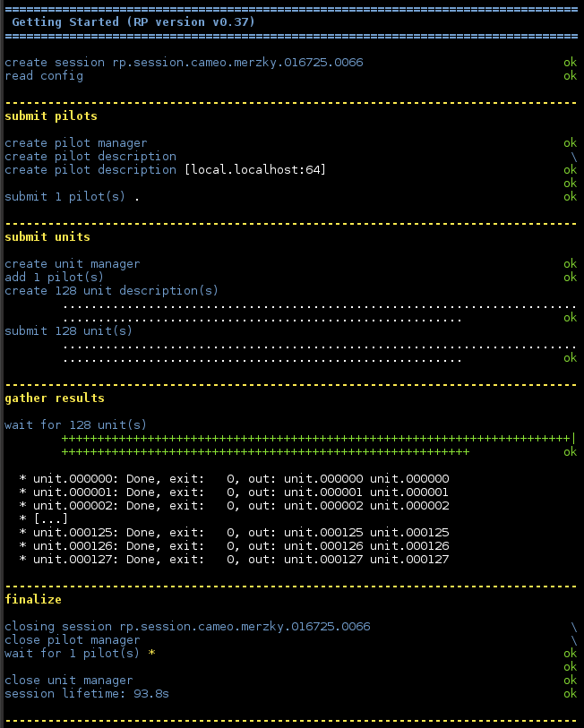
Task: Click the 'create pilot manager' line
Action: (76, 143)
